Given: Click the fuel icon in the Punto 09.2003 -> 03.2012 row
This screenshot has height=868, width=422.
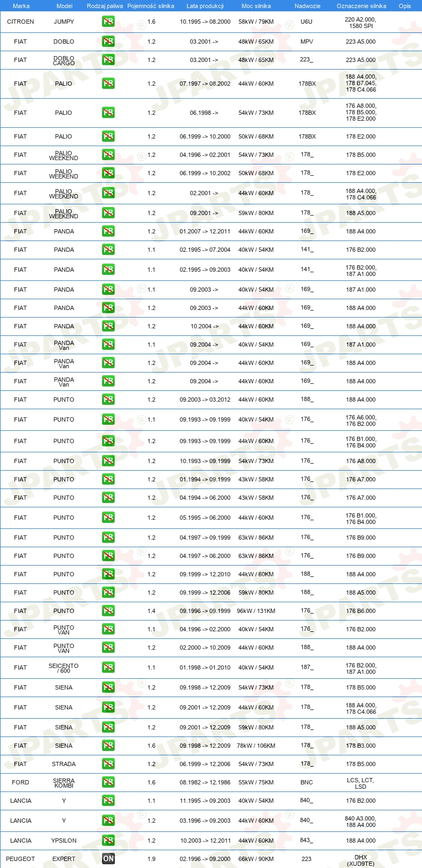Looking at the screenshot, I should click(108, 399).
